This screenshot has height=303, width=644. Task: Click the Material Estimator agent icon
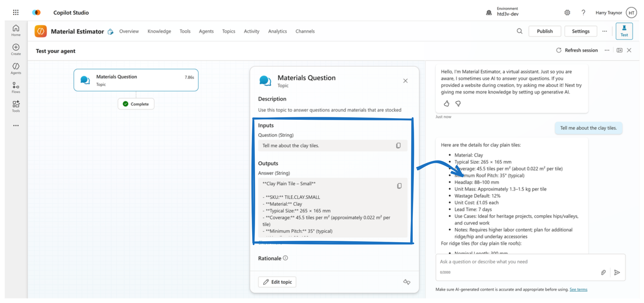[x=41, y=31]
